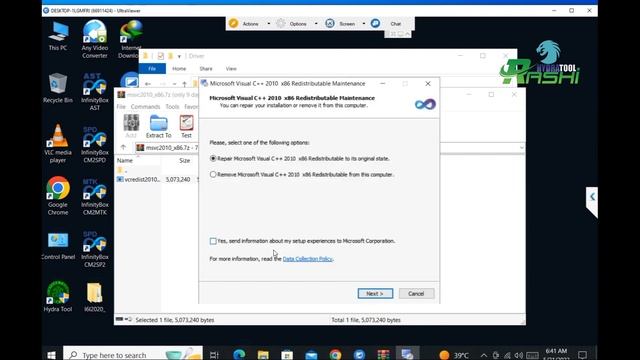Open the File menu in WinRAR window

121,107
